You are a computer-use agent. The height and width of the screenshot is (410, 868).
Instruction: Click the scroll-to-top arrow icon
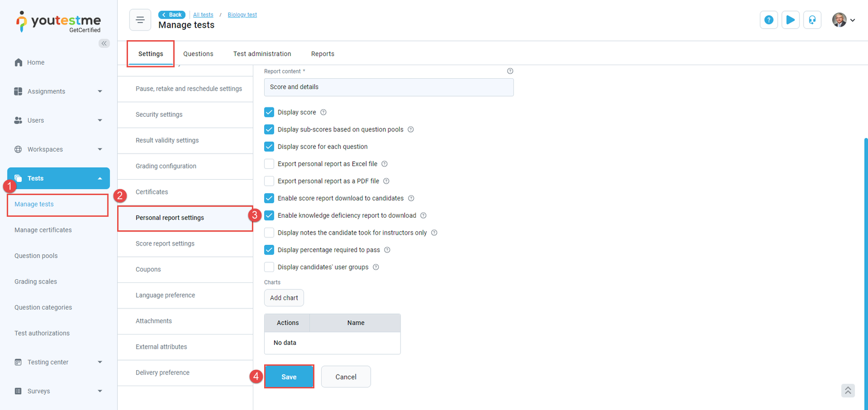point(848,390)
